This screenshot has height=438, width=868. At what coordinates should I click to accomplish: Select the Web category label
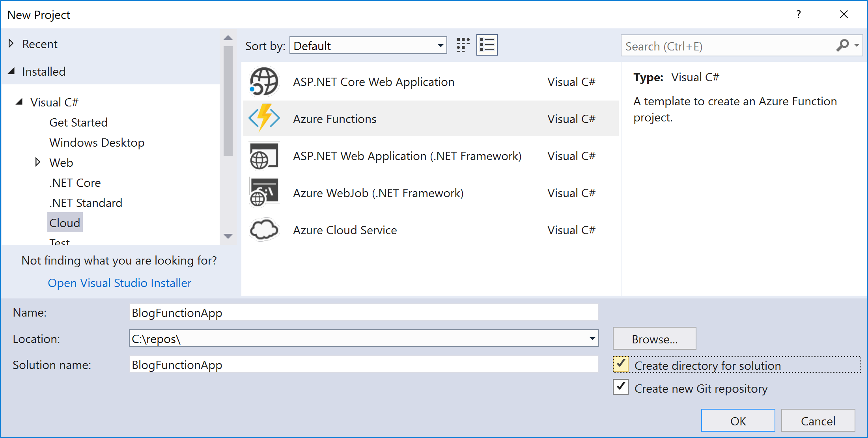click(x=61, y=162)
